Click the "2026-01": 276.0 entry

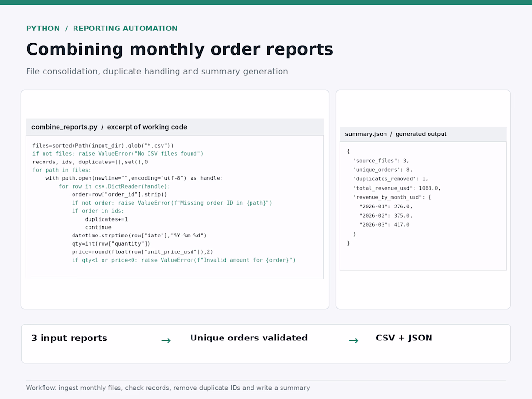[x=386, y=207]
